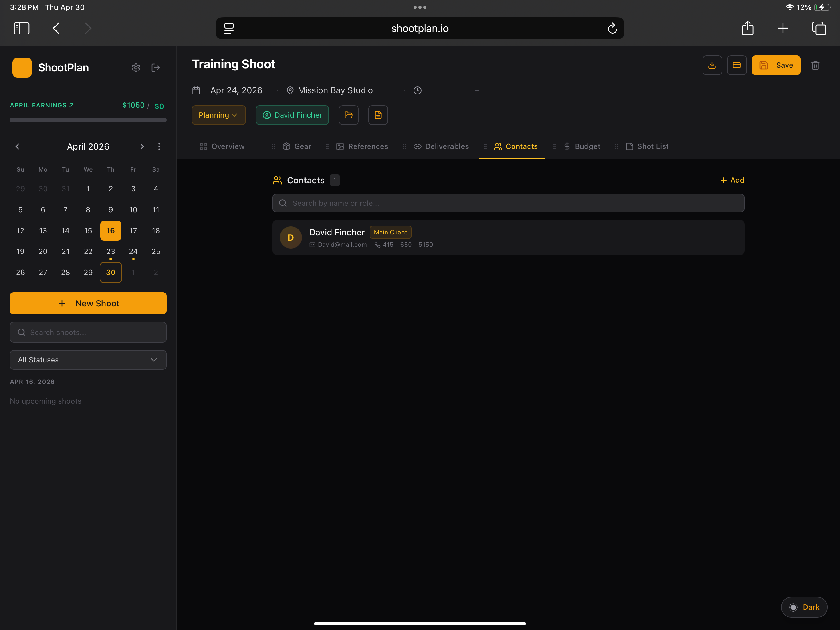Image resolution: width=840 pixels, height=630 pixels.
Task: Open the document notes icon button
Action: coord(378,115)
